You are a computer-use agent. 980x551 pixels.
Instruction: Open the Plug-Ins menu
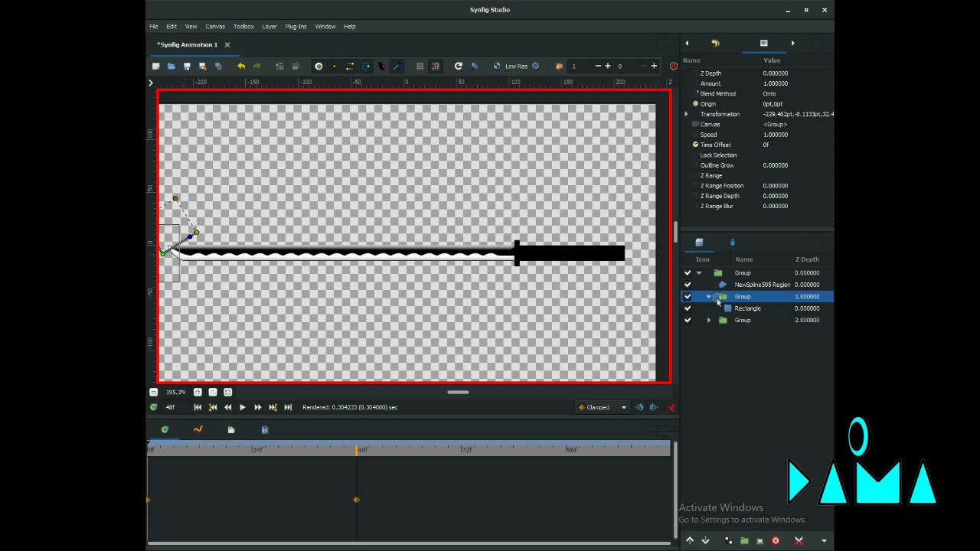(296, 27)
